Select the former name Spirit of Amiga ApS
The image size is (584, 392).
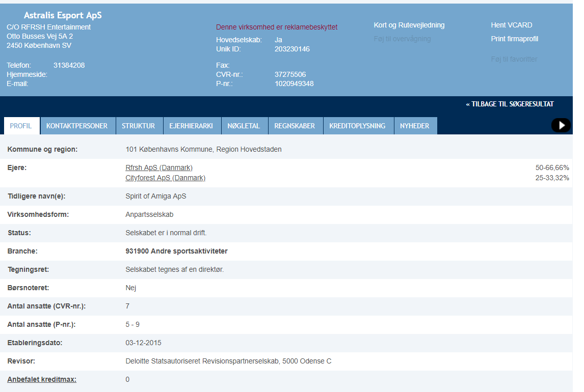coord(156,196)
